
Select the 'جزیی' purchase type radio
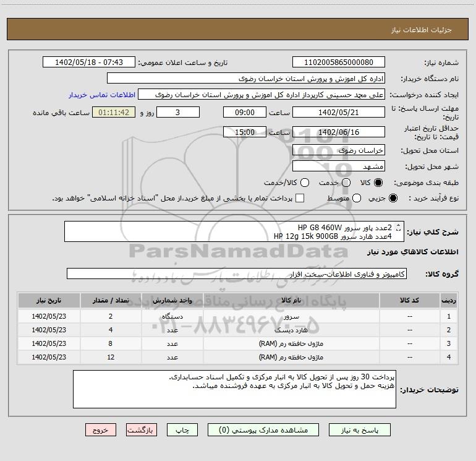(393, 198)
